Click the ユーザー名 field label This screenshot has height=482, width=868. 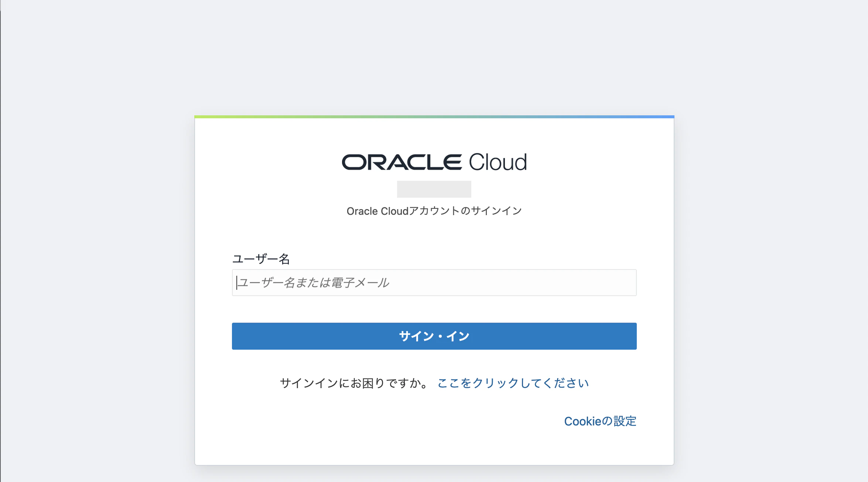(x=261, y=259)
